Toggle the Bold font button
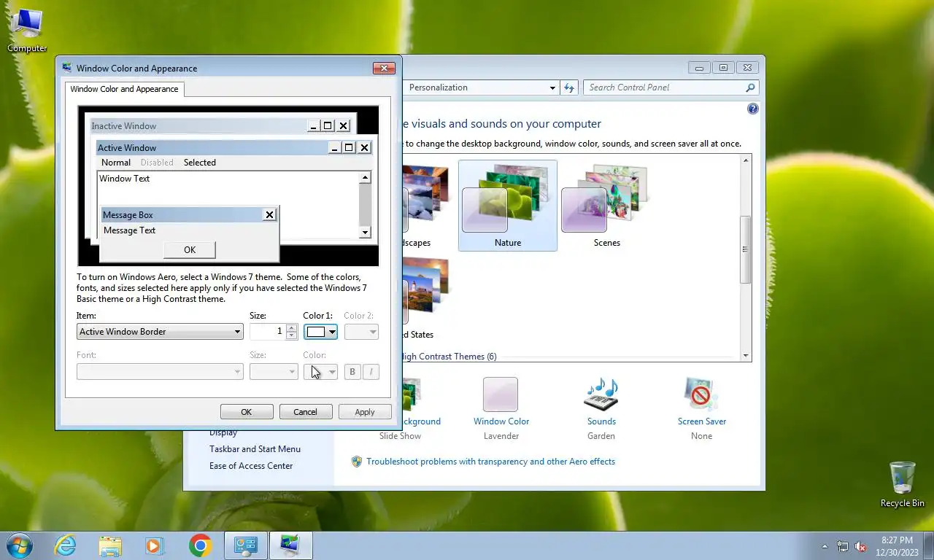The height and width of the screenshot is (560, 934). coord(352,371)
